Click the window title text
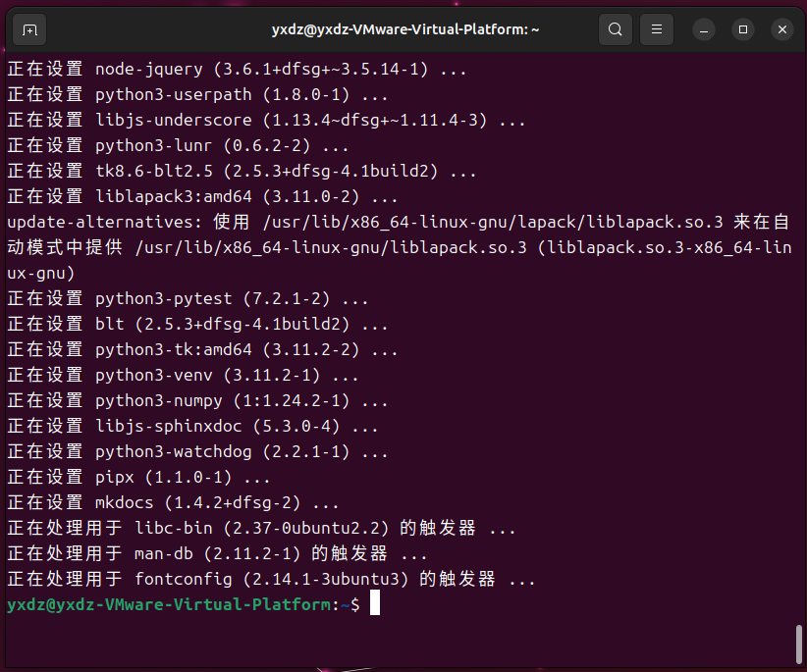The height and width of the screenshot is (672, 807). (405, 29)
